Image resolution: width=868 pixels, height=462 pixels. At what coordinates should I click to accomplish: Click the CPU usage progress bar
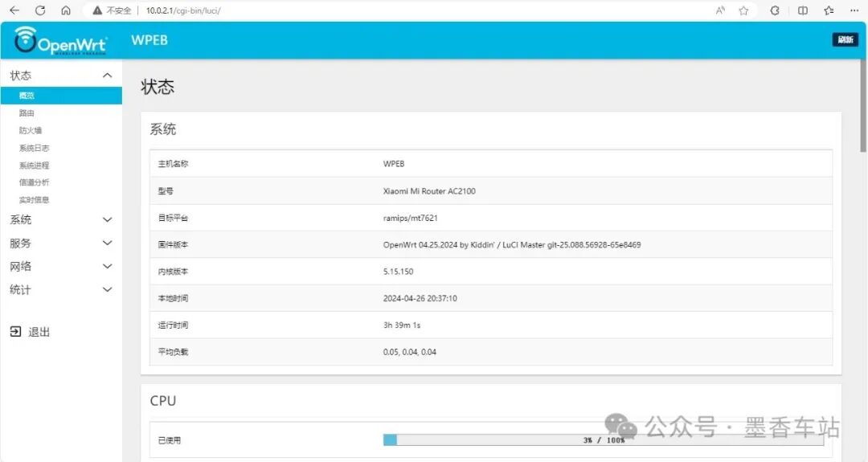[603, 440]
